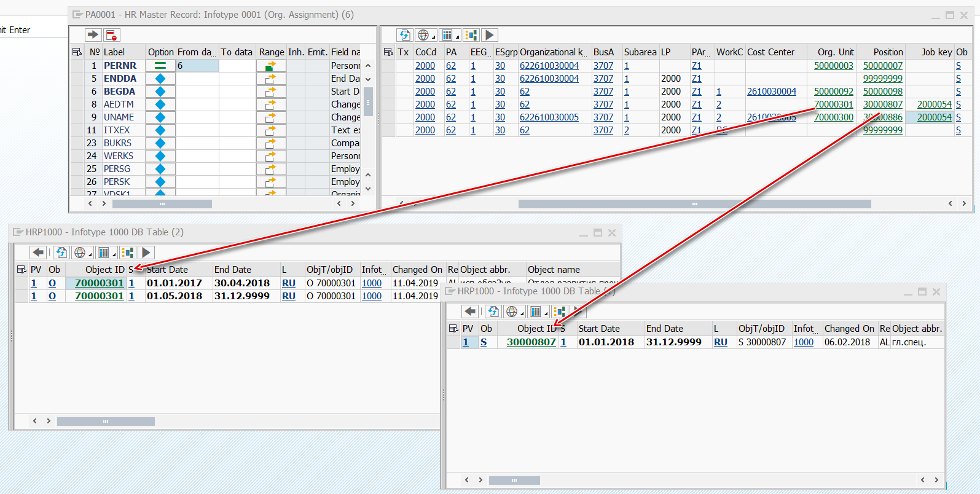
Task: Click the range multiple-selection icon for PERNR
Action: pos(271,66)
